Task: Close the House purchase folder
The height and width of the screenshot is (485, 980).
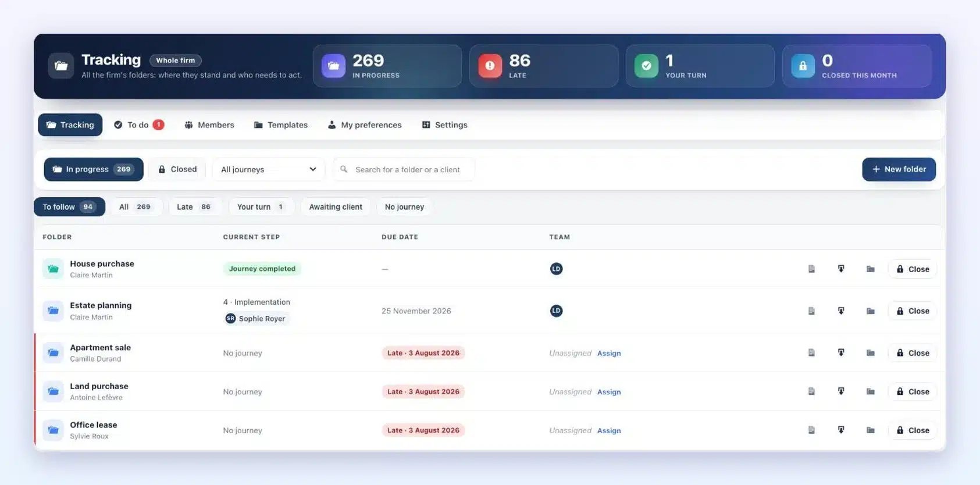Action: point(912,269)
